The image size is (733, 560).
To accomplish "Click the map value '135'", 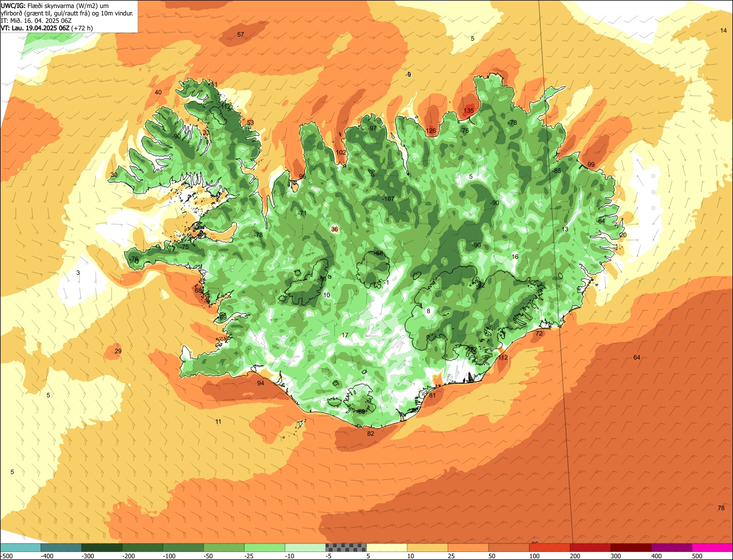I will tap(468, 111).
